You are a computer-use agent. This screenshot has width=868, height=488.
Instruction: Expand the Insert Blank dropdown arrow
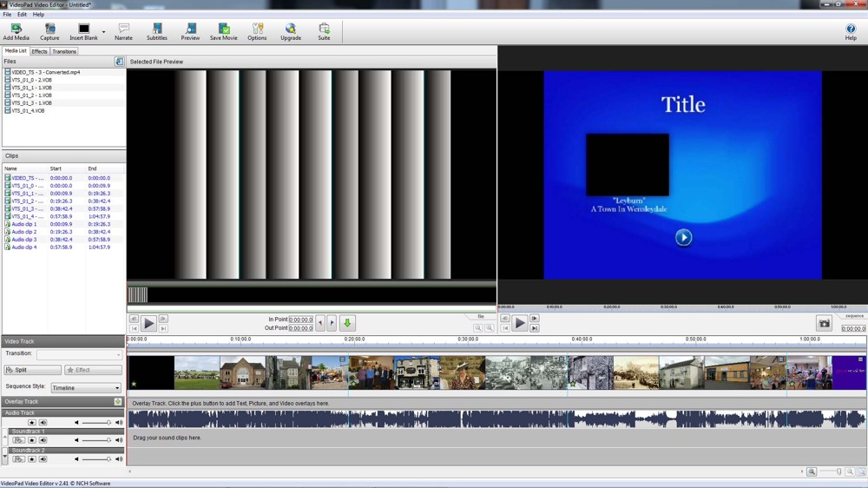103,33
